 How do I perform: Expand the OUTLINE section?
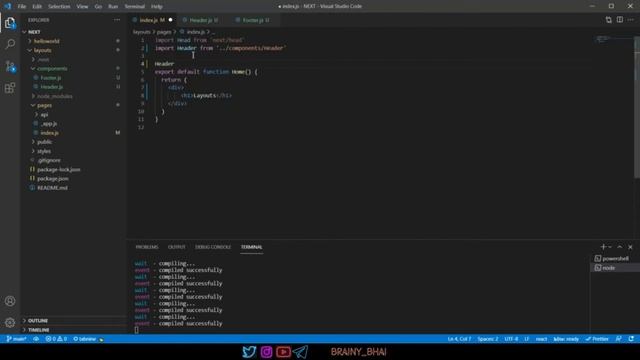click(38, 321)
